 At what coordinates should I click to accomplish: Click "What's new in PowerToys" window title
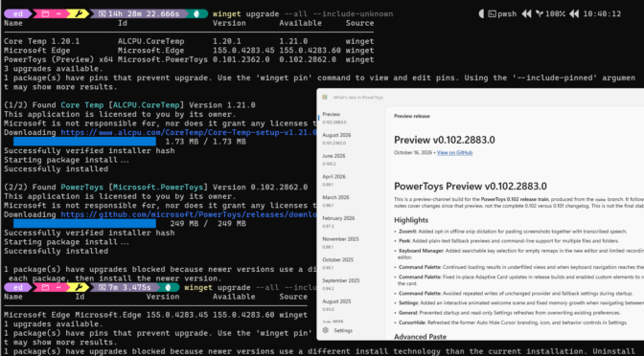pyautogui.click(x=357, y=98)
